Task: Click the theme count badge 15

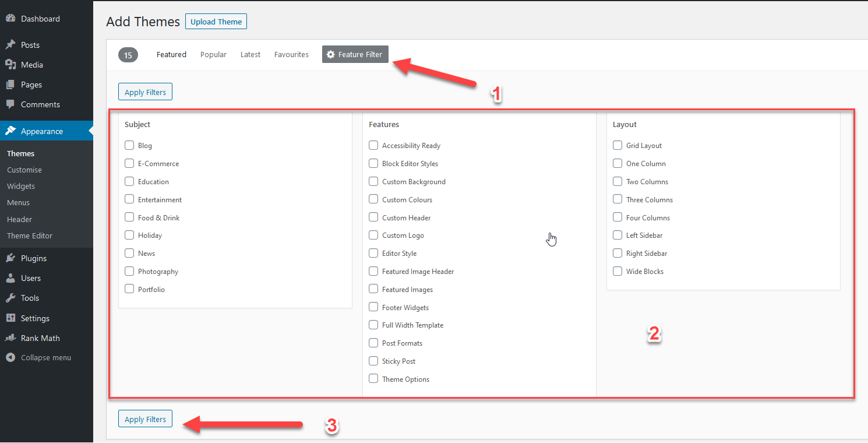Action: click(128, 55)
